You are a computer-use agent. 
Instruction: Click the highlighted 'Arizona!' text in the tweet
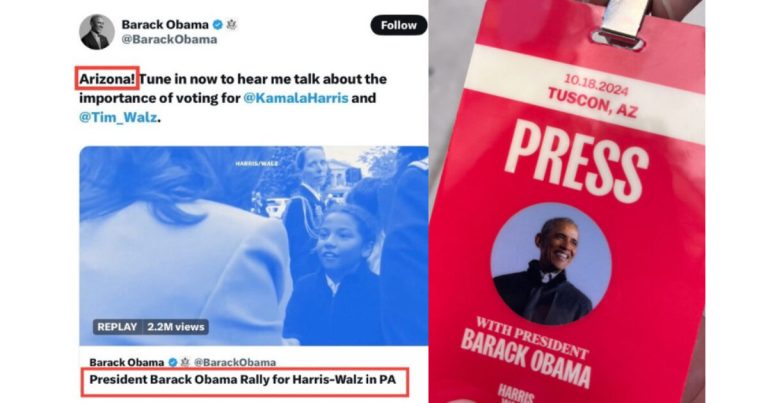point(107,79)
